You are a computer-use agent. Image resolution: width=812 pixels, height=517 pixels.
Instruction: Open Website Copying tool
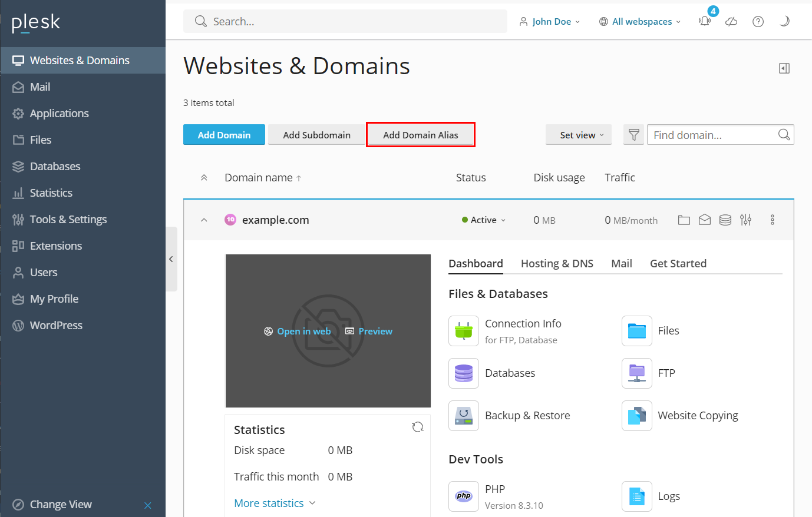[697, 416]
